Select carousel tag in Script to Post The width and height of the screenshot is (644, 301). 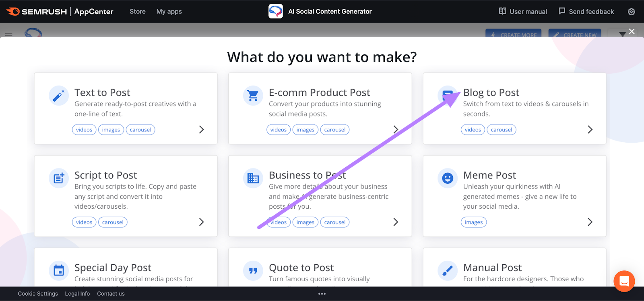point(113,222)
